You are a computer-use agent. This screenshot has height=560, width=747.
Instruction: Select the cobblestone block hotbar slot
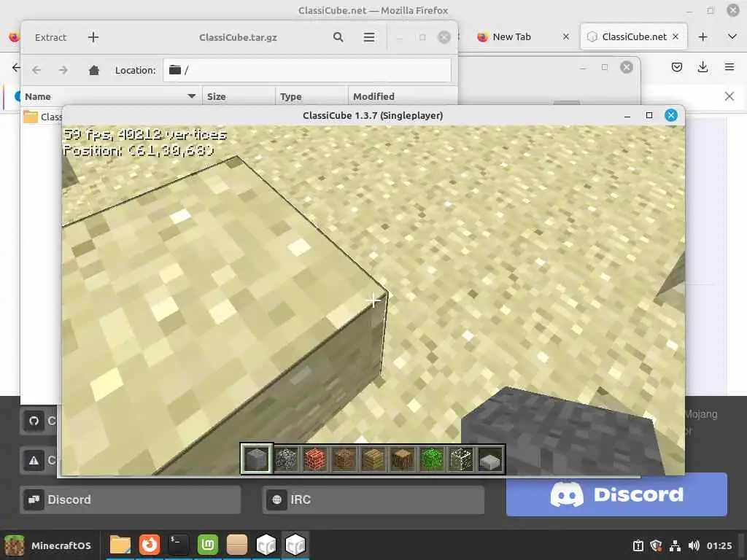286,459
